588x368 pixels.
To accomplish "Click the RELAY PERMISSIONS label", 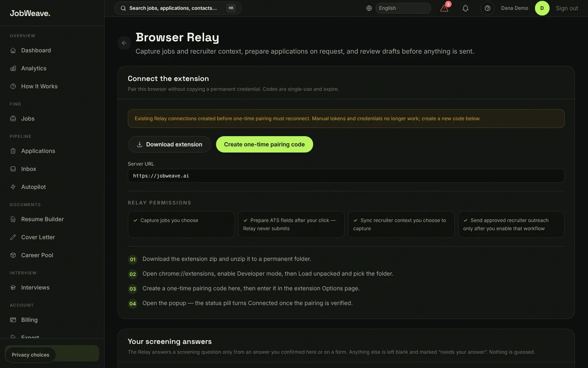I will (160, 203).
